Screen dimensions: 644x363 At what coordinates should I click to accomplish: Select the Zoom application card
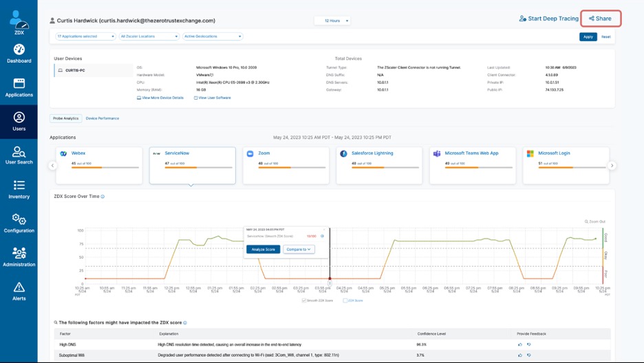pos(286,165)
